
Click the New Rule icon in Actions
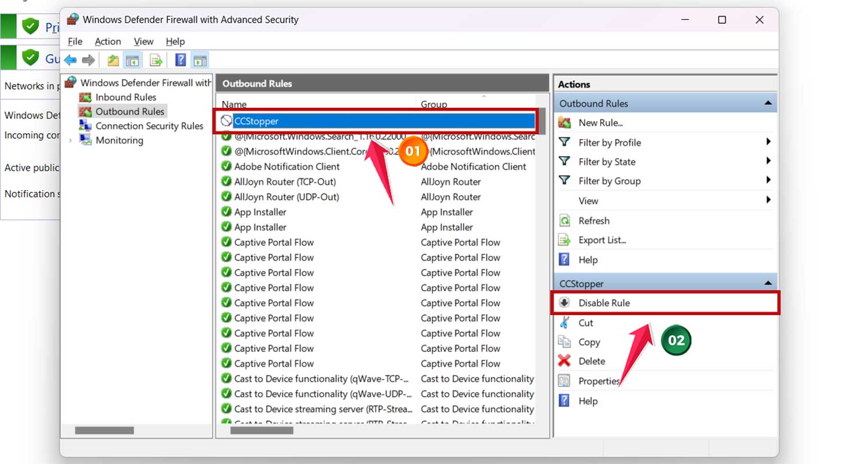(564, 123)
